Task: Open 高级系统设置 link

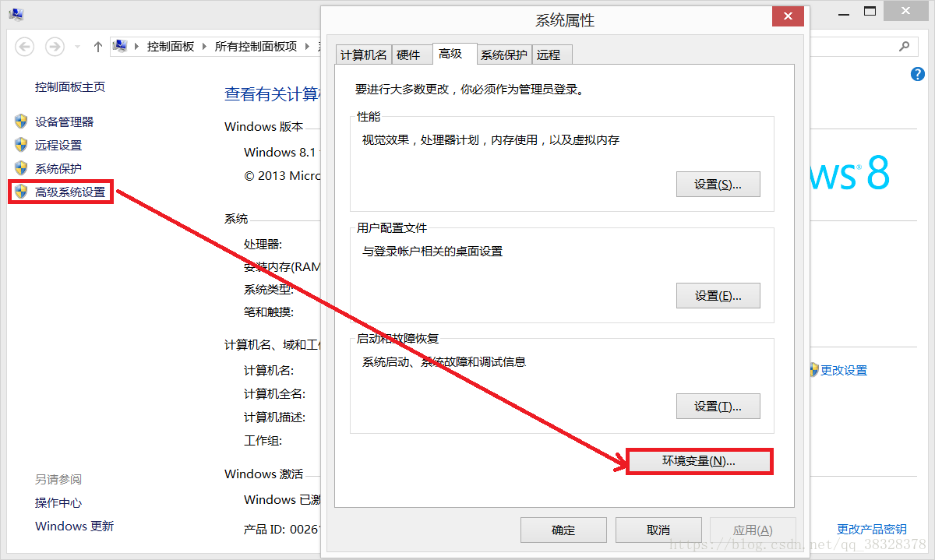Action: [70, 192]
